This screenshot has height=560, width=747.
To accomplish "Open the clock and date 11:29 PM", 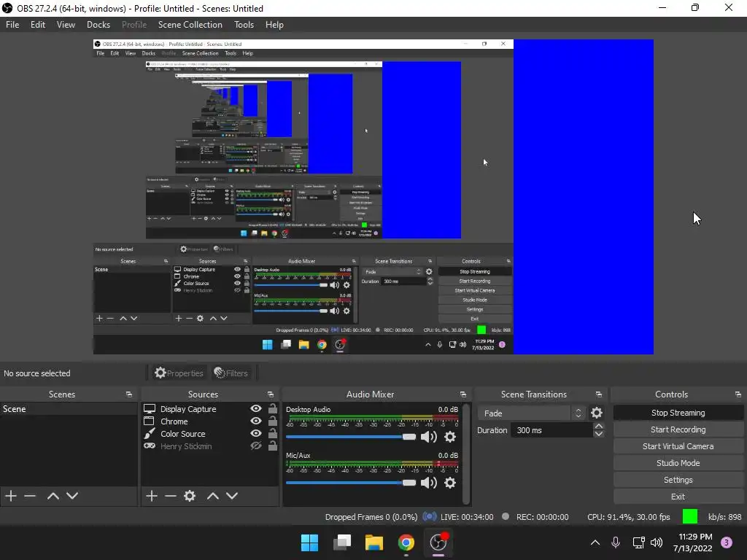I will (x=693, y=542).
